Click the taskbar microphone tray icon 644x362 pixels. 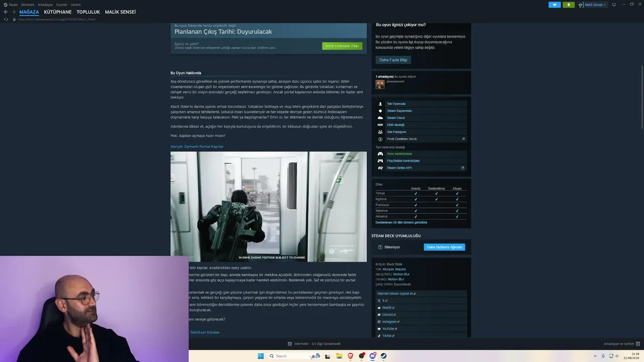[603, 356]
